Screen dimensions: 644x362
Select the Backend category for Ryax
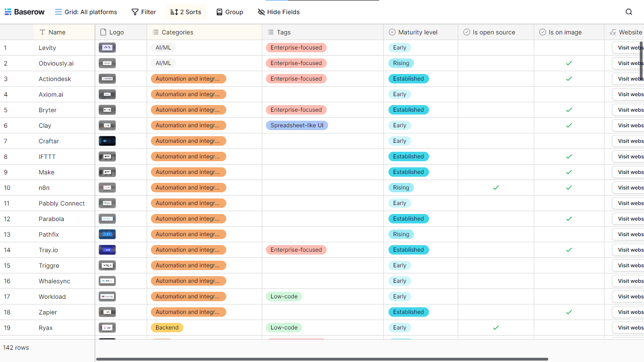[x=167, y=328]
